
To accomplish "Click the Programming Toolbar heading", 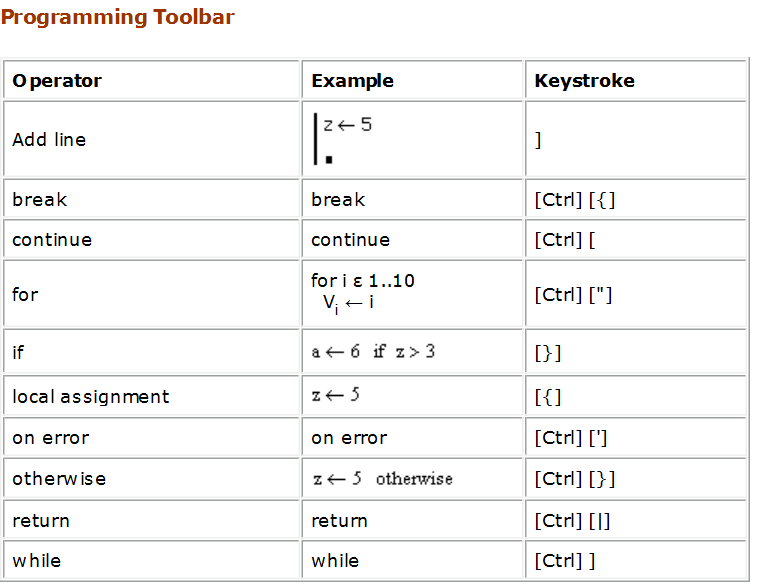I will 118,17.
